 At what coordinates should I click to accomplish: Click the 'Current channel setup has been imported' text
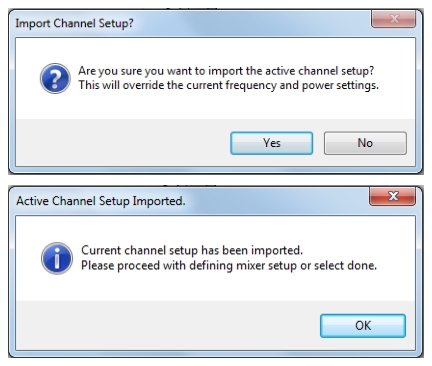[x=192, y=250]
